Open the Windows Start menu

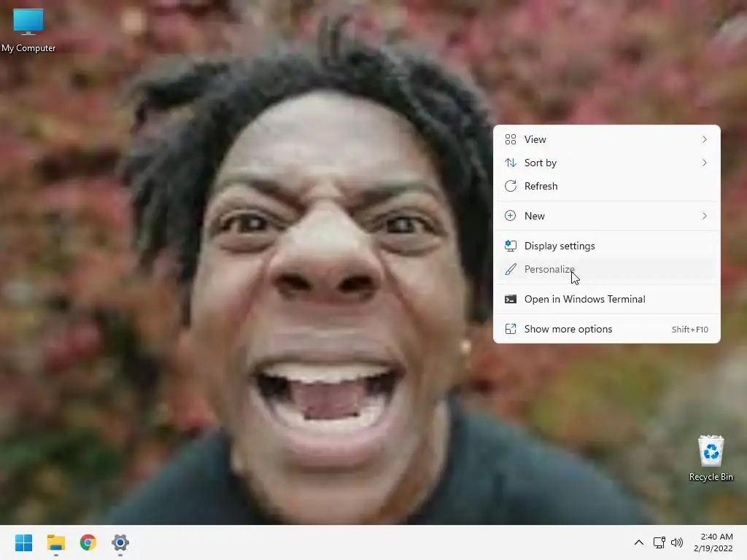(23, 542)
